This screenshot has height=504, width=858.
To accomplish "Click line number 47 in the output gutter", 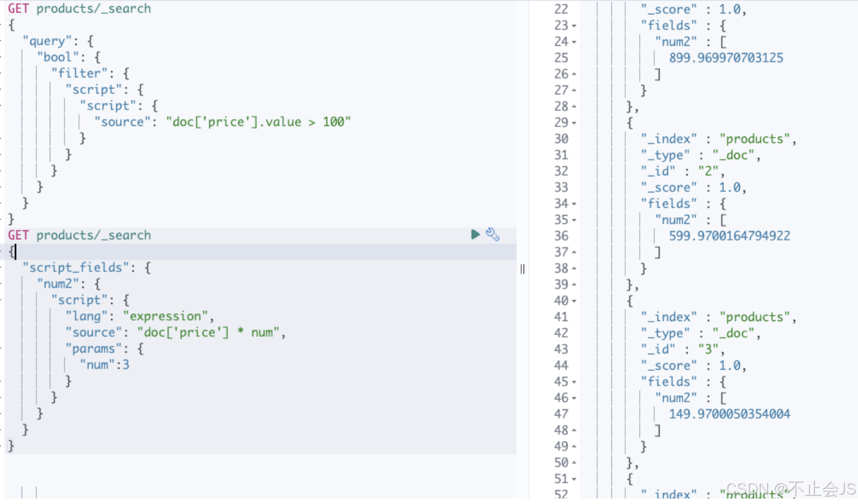I will pos(561,414).
